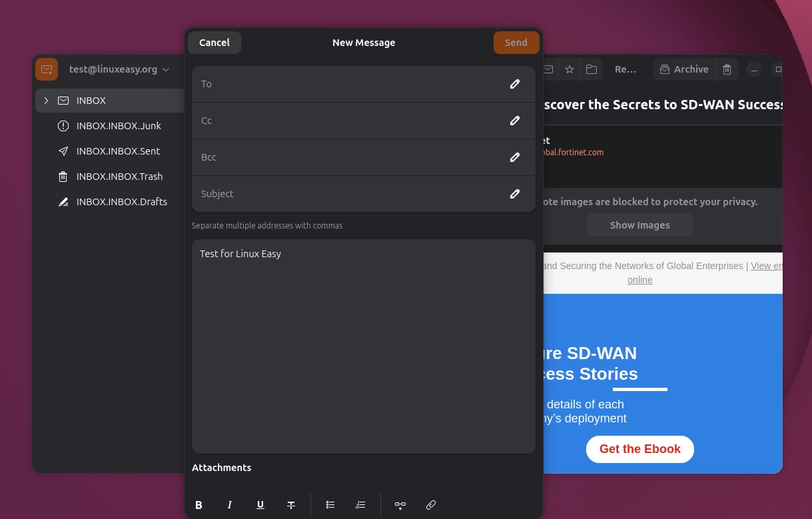812x519 pixels.
Task: Click the SD-WAN Success email subject heading
Action: click(x=663, y=105)
